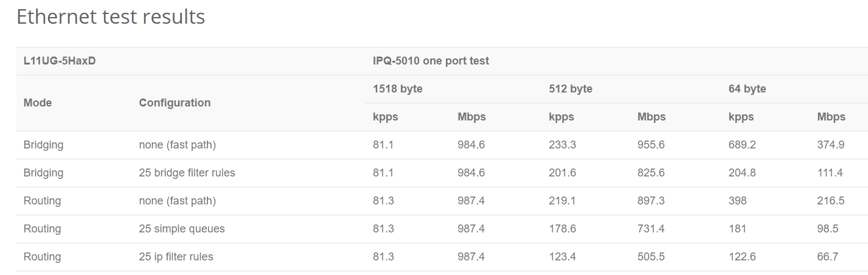Click the Mode column header
868x275 pixels.
pos(38,103)
